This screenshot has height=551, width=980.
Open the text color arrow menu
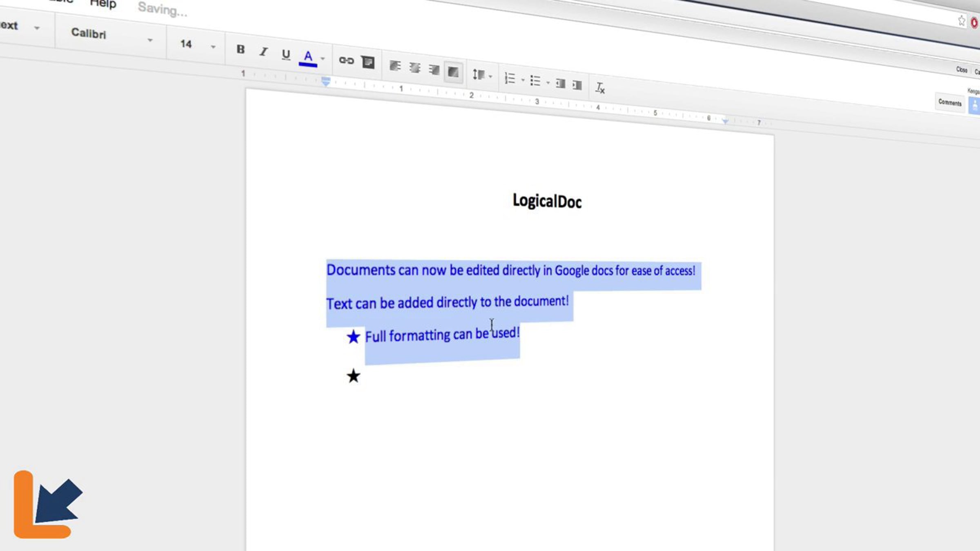pyautogui.click(x=323, y=59)
